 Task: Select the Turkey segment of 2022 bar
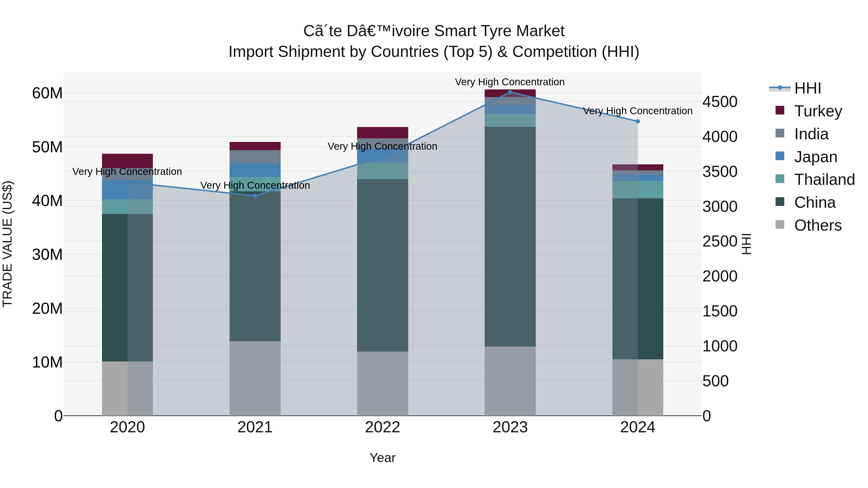(382, 133)
